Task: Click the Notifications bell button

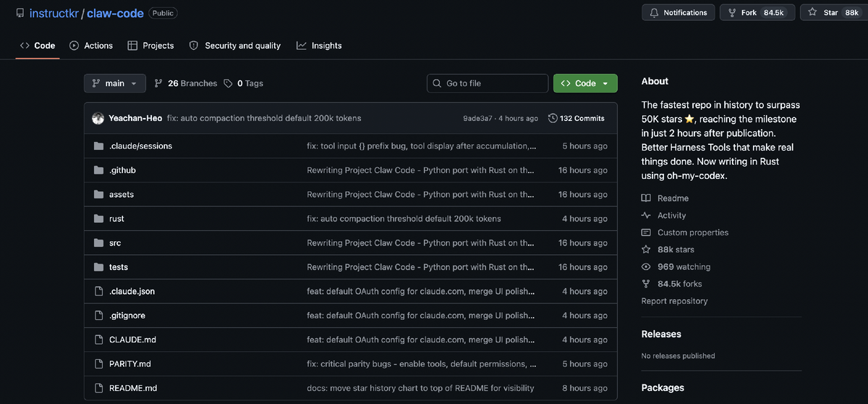Action: pos(678,12)
